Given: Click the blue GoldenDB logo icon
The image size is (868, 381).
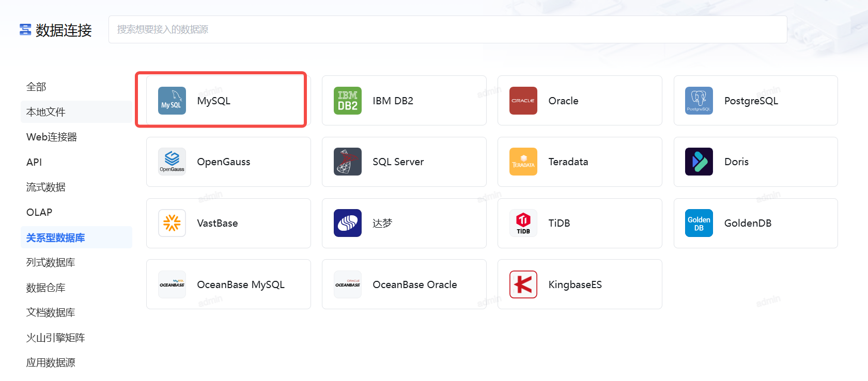Looking at the screenshot, I should coord(699,223).
